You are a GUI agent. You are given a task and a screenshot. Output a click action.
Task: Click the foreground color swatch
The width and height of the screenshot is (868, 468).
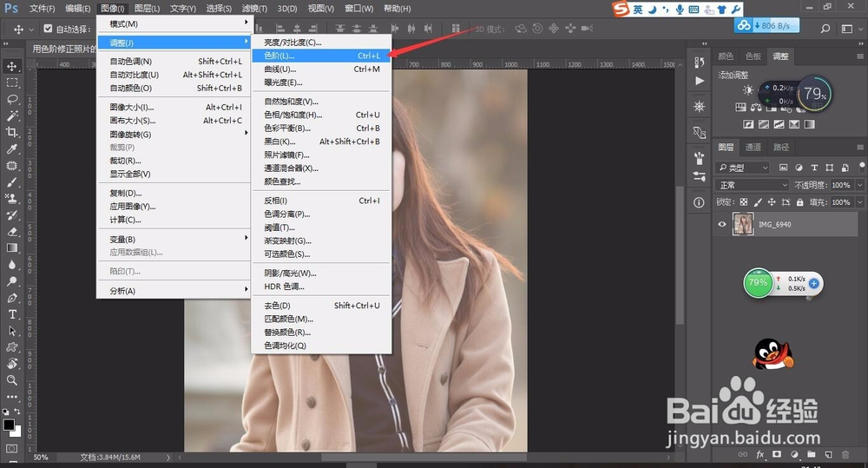click(x=9, y=425)
